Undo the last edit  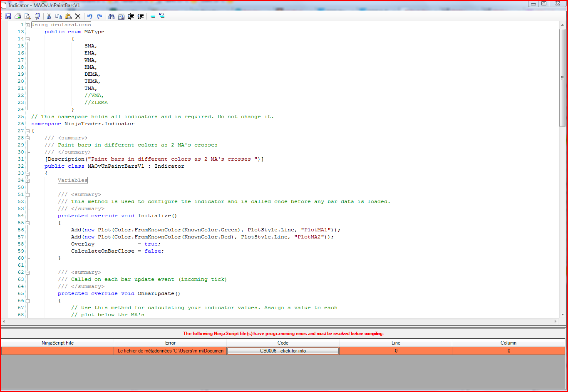(89, 16)
